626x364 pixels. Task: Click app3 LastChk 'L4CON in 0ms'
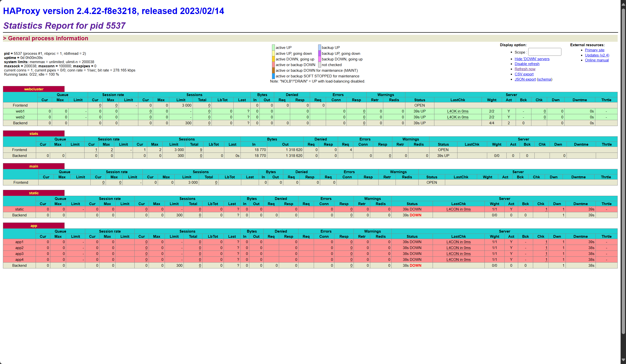458,254
